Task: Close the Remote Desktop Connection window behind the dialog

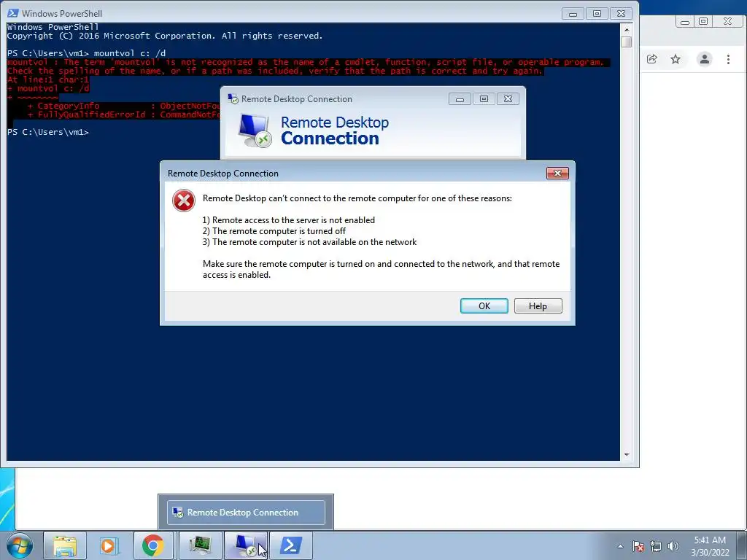Action: tap(508, 98)
